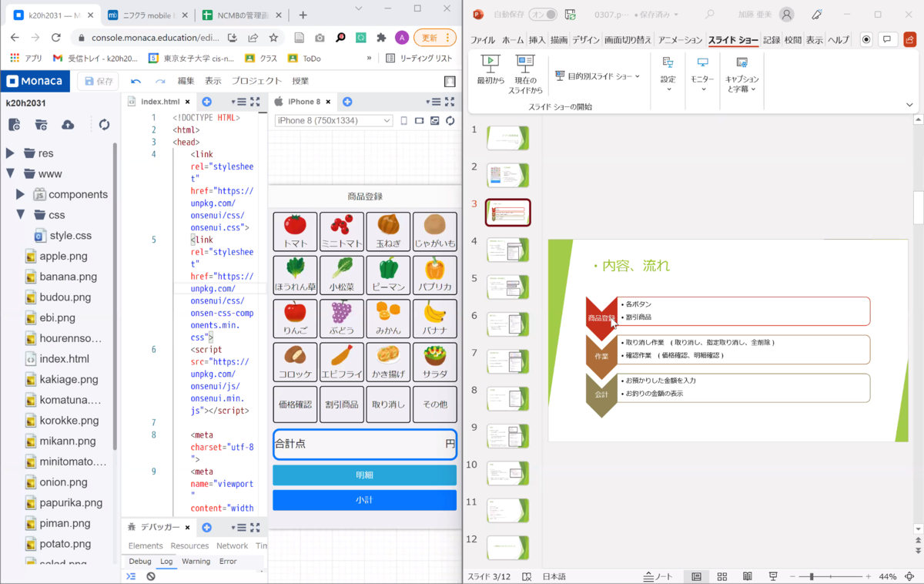924x584 pixels.
Task: Click the Chrome 更新 update button
Action: (x=434, y=38)
